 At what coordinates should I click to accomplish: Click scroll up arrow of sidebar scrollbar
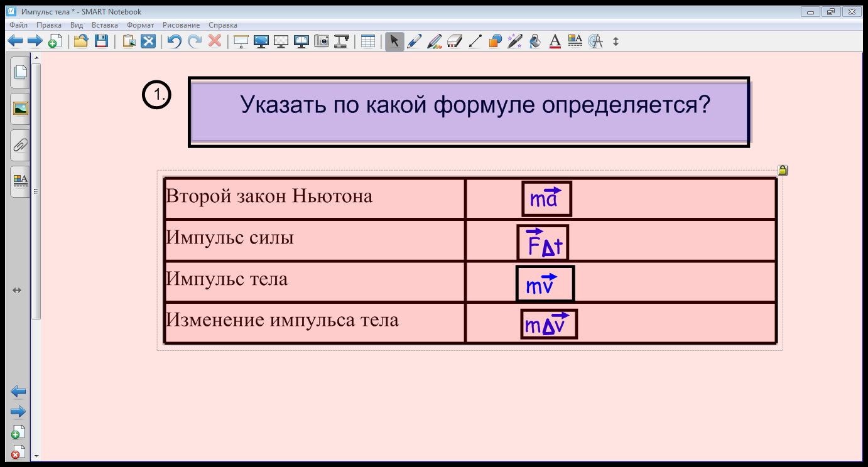pyautogui.click(x=36, y=58)
